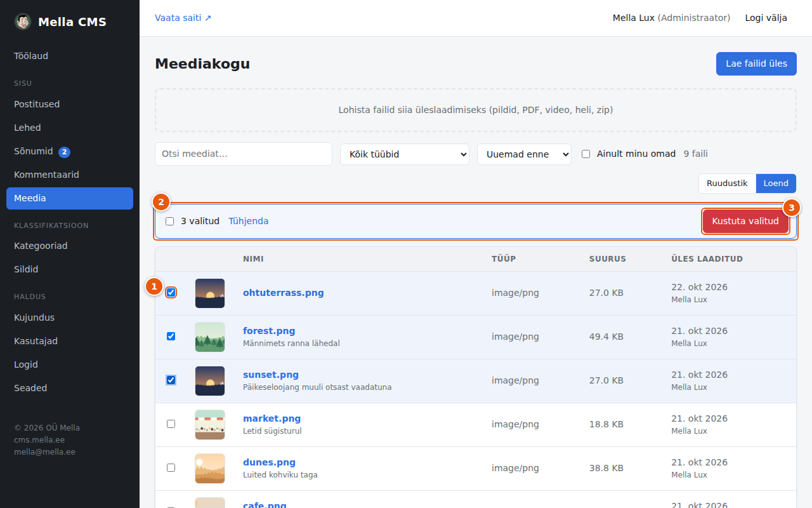This screenshot has height=508, width=812.
Task: Select Meedia in the sidebar
Action: tap(70, 198)
